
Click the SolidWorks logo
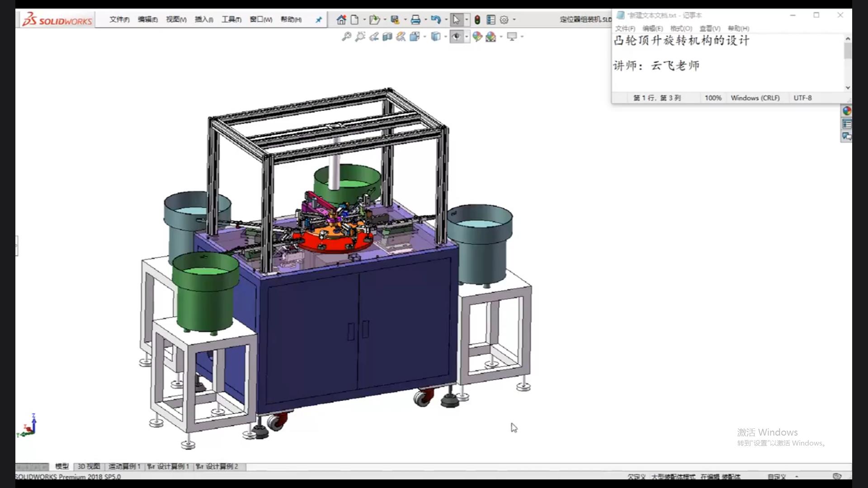(x=57, y=20)
